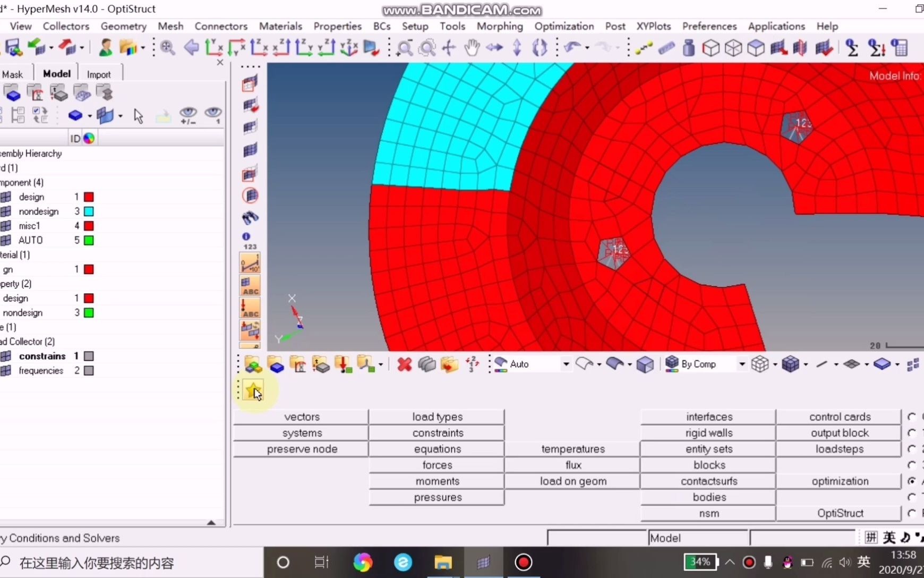Click the red X delete icon

click(404, 364)
